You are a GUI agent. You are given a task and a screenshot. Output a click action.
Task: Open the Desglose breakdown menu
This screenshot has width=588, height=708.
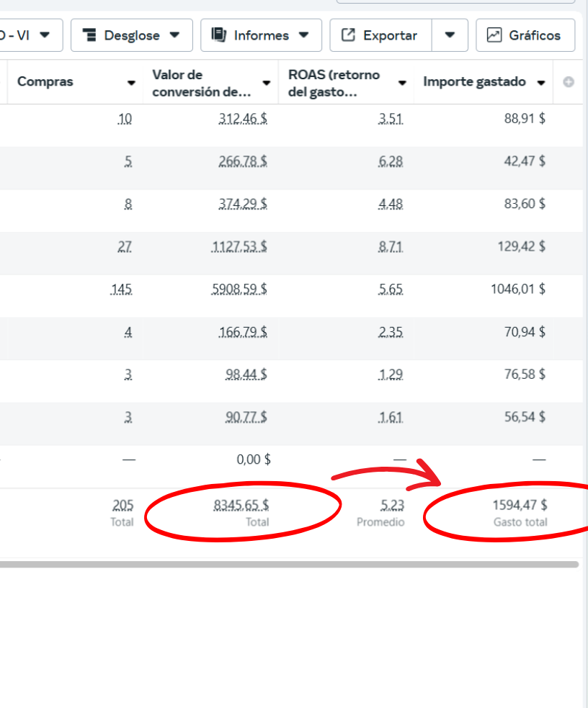click(x=131, y=35)
